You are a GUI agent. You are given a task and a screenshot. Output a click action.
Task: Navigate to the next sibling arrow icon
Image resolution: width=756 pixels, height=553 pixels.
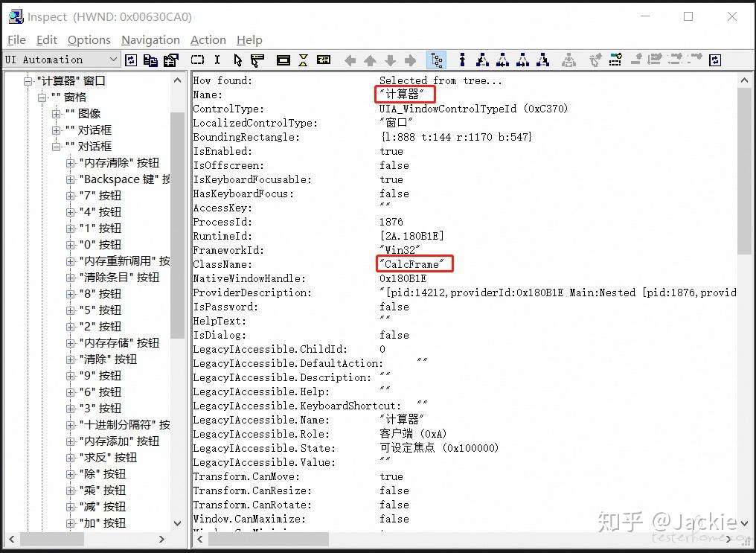click(409, 60)
